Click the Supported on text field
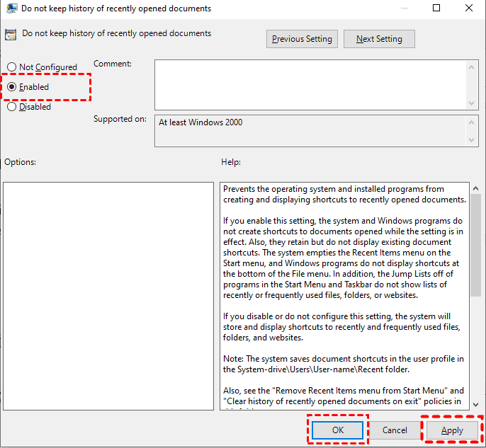The height and width of the screenshot is (448, 486). point(310,131)
